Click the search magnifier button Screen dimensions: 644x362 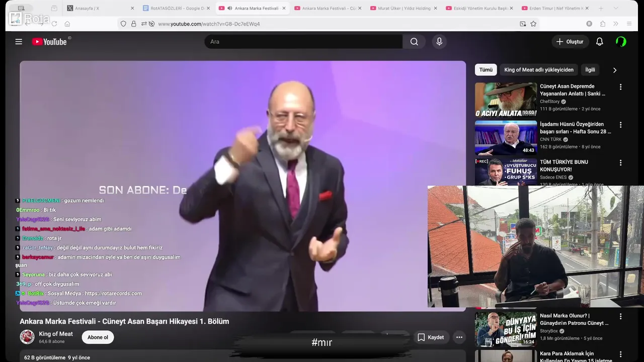click(x=414, y=42)
